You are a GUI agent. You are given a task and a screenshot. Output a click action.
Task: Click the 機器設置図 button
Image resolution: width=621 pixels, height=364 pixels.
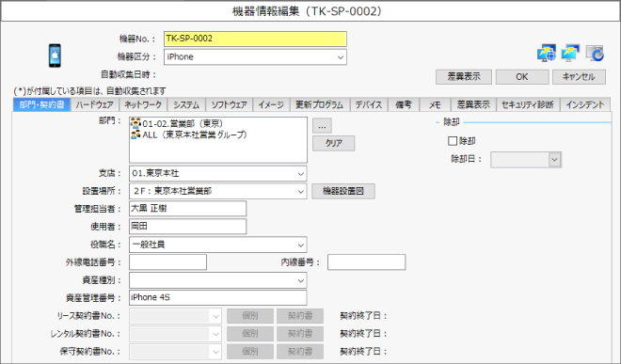pos(343,191)
